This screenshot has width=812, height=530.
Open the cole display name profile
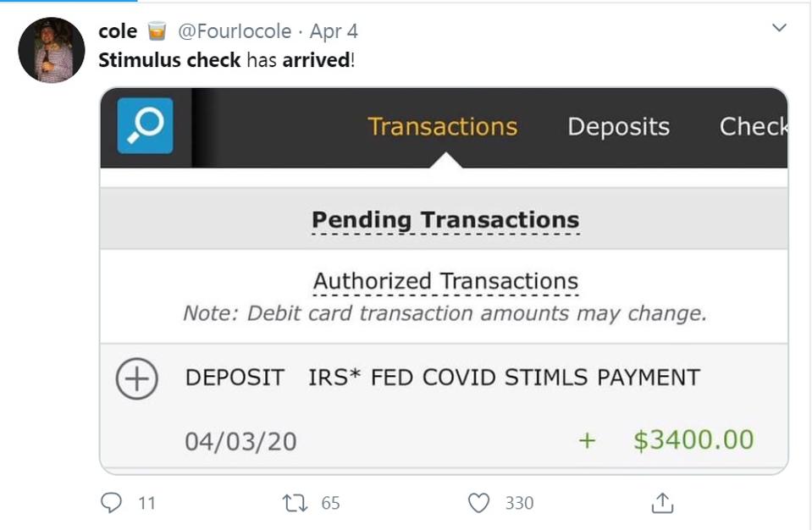pos(118,31)
